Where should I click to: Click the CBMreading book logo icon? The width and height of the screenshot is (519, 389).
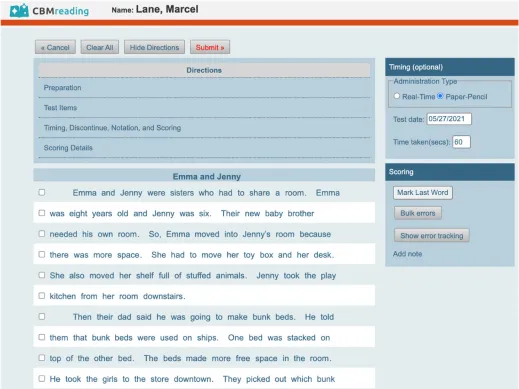click(19, 10)
